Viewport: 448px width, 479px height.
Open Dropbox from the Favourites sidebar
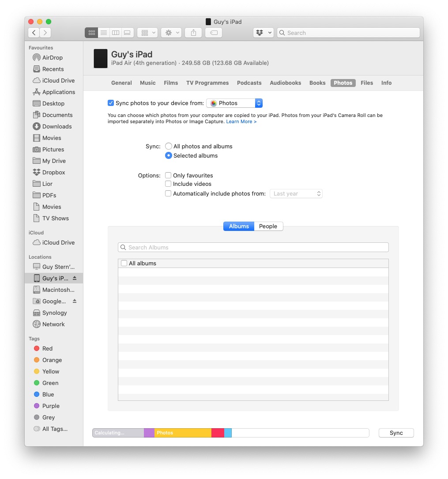[x=49, y=172]
